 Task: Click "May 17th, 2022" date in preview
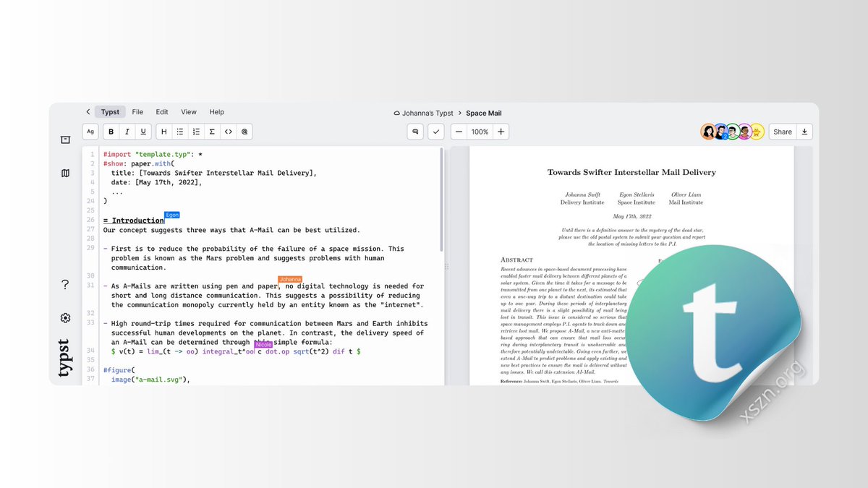(632, 216)
